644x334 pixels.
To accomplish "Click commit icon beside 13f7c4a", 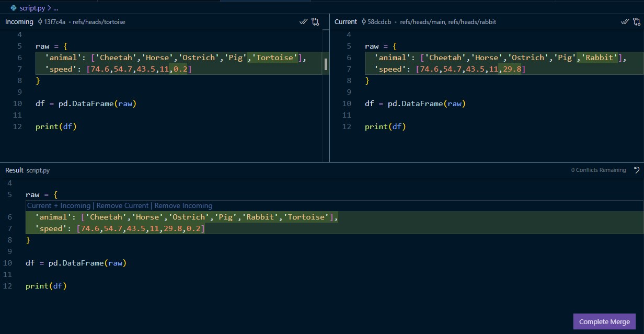I will [40, 22].
